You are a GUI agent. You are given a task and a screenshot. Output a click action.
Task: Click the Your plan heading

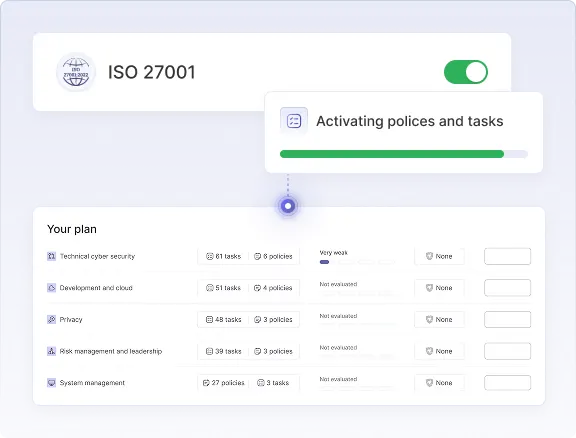tap(72, 229)
